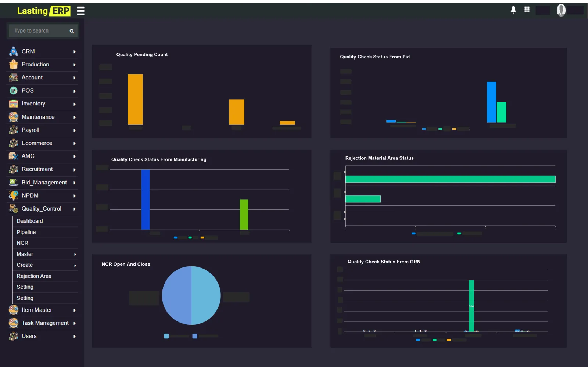
Task: Click the NPDM module icon
Action: pyautogui.click(x=14, y=195)
